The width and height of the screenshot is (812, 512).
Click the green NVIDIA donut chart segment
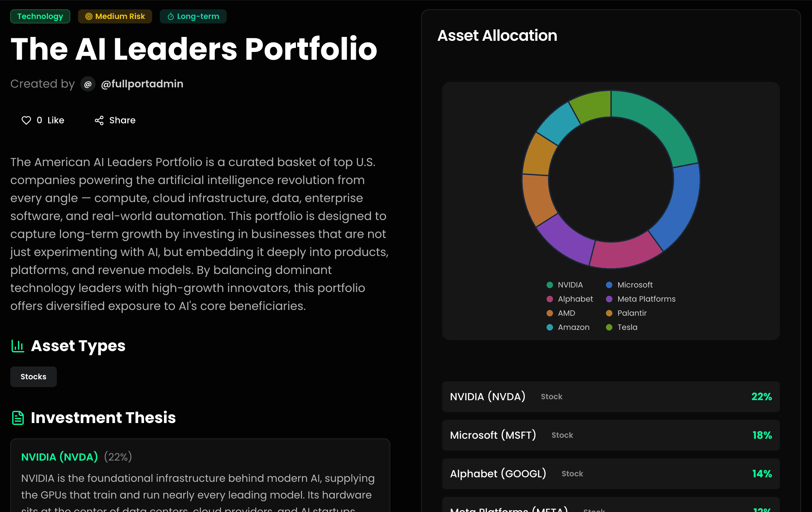[x=658, y=125]
